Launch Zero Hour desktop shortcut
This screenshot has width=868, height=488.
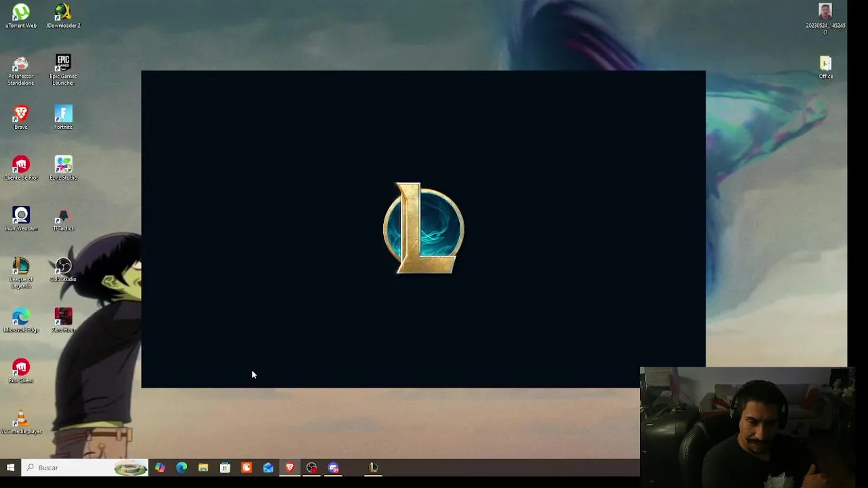[x=63, y=321]
